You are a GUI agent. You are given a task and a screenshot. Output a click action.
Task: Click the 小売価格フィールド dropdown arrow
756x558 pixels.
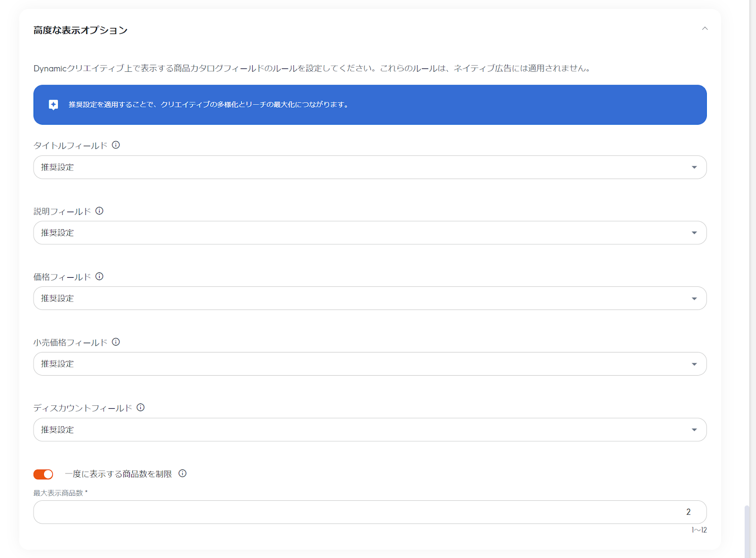694,364
